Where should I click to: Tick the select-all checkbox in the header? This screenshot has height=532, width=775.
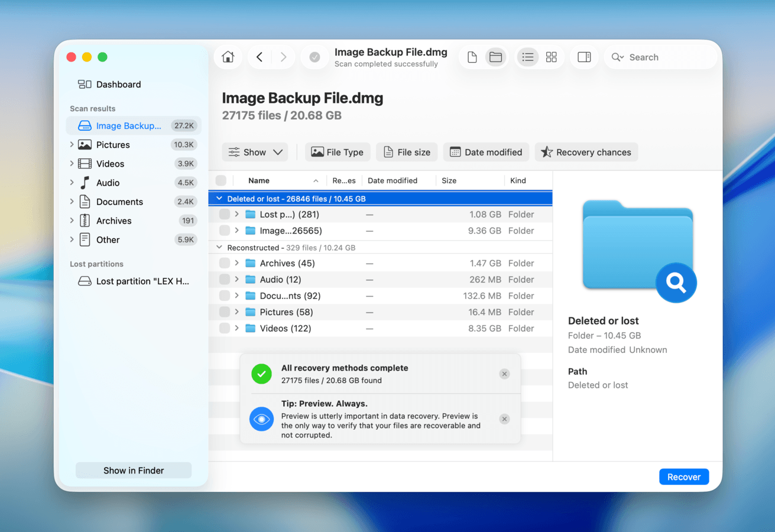tap(220, 180)
